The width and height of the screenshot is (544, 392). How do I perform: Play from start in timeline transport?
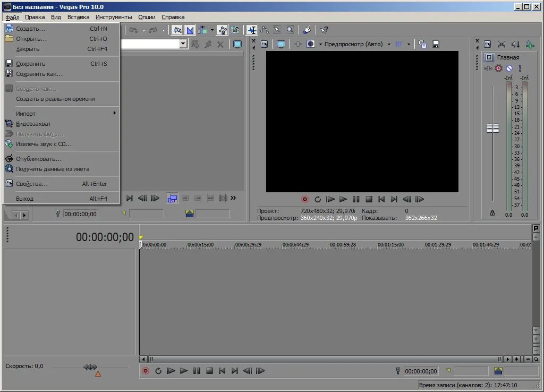pyautogui.click(x=171, y=371)
